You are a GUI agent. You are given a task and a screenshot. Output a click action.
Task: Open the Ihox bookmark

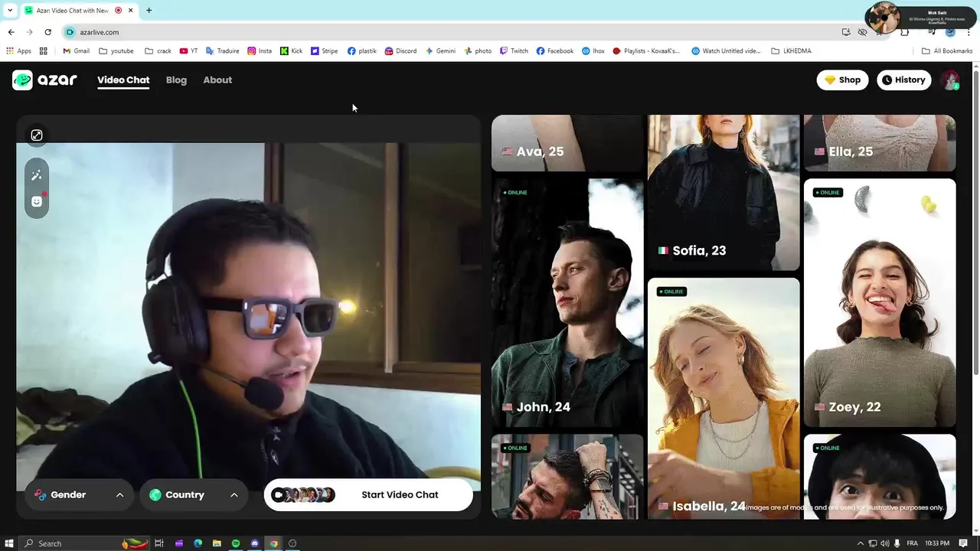coord(593,51)
